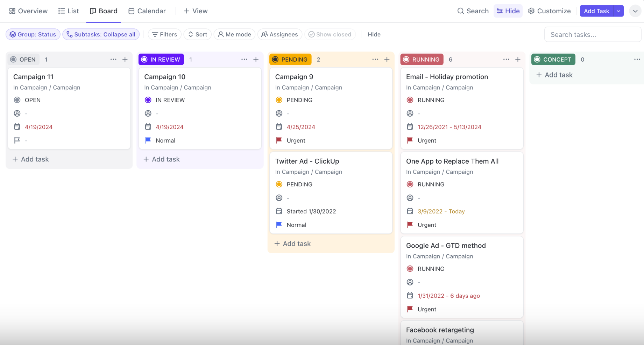The image size is (644, 345).
Task: Click the plus icon in PENDING column header
Action: tap(387, 60)
